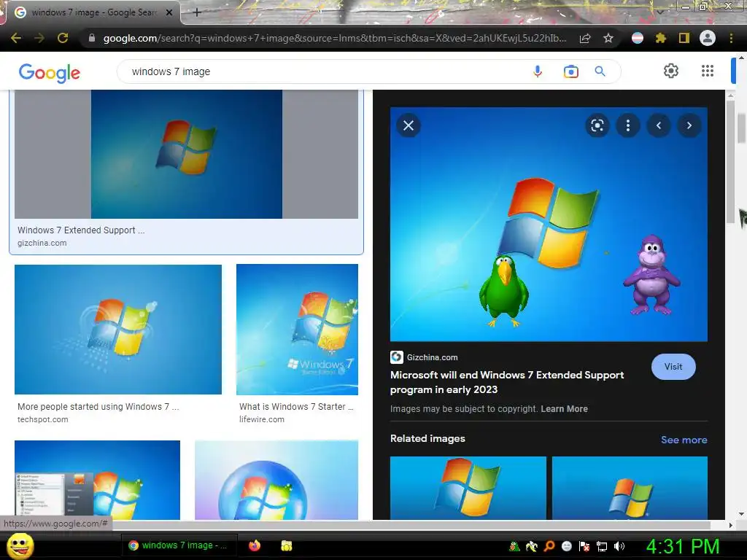This screenshot has height=560, width=747.
Task: Click 'More people started using Windows 7 ...' caption
Action: 98,407
